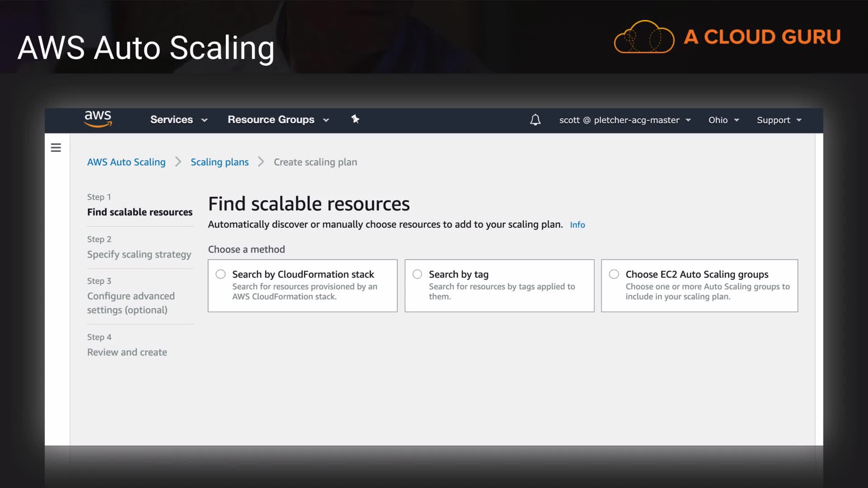
Task: Expand the Resource Groups dropdown
Action: point(278,120)
